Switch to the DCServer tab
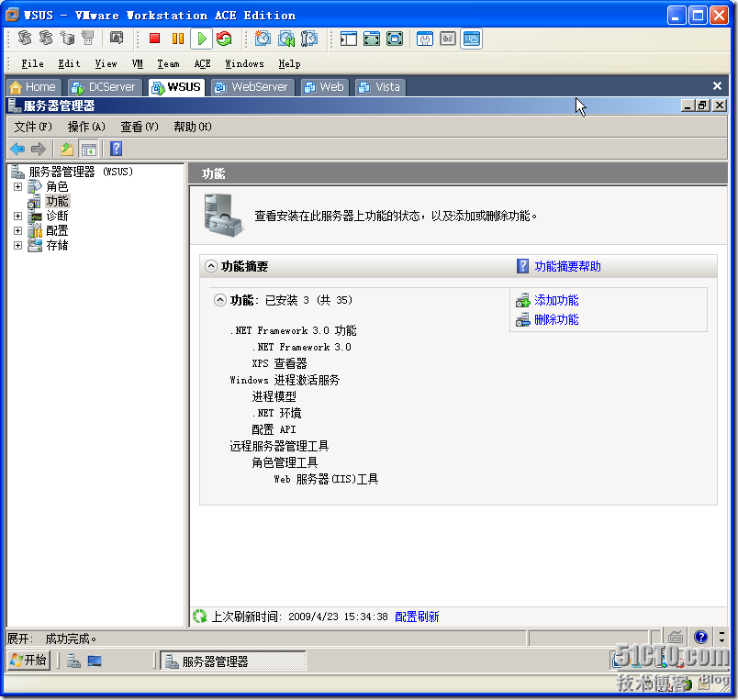 (105, 87)
